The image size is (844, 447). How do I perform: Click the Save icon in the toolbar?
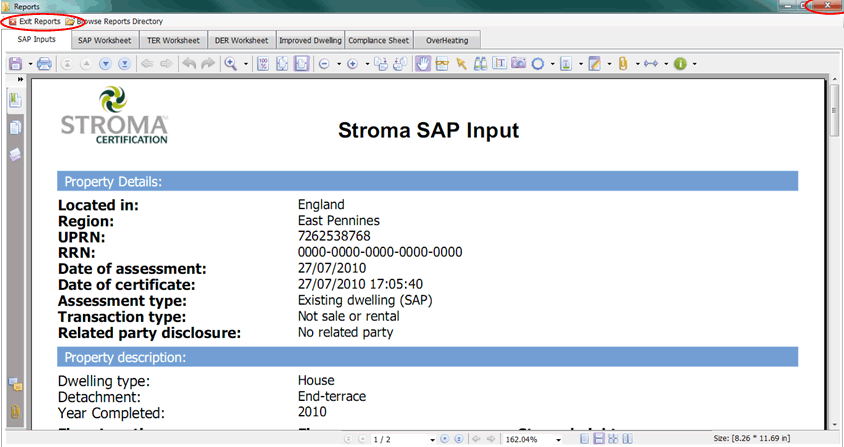(16, 64)
